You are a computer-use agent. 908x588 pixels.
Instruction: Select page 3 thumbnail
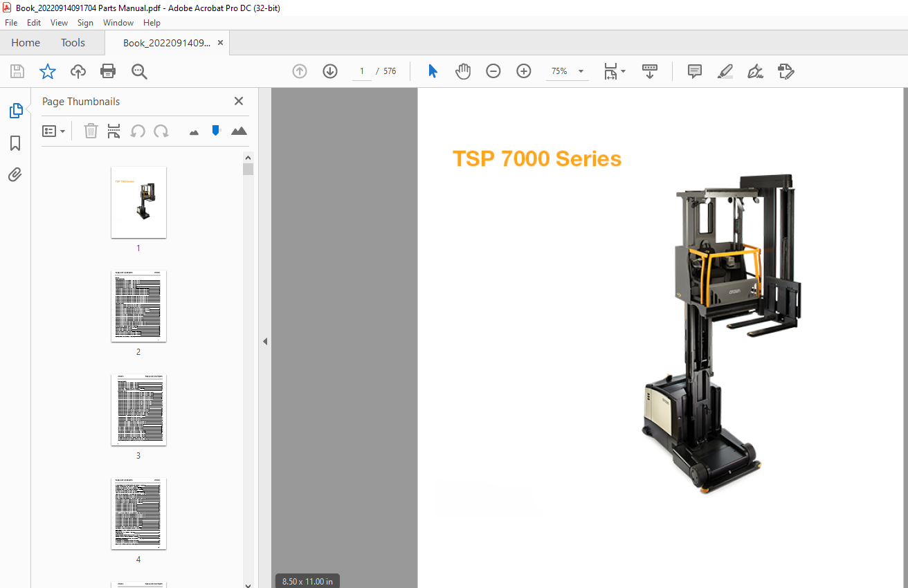138,410
